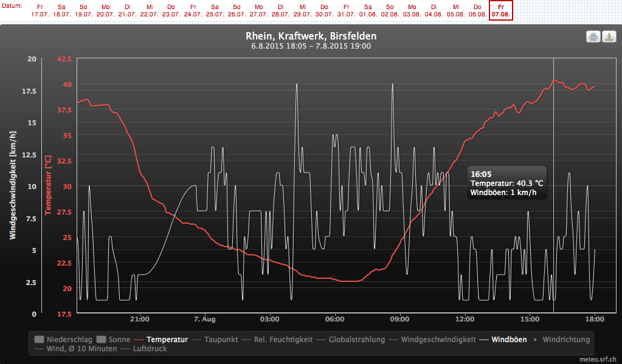The height and width of the screenshot is (364, 622).
Task: Download the chart with the export icon
Action: (x=609, y=37)
